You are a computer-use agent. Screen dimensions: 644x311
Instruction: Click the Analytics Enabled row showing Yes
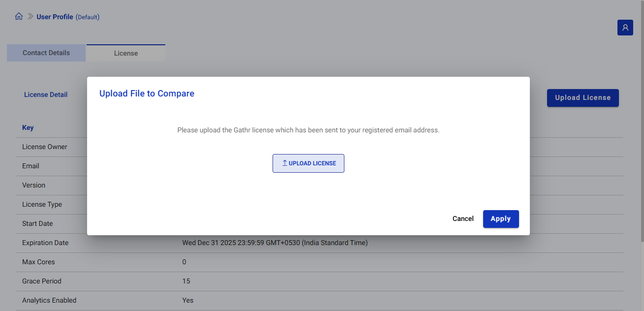49,300
